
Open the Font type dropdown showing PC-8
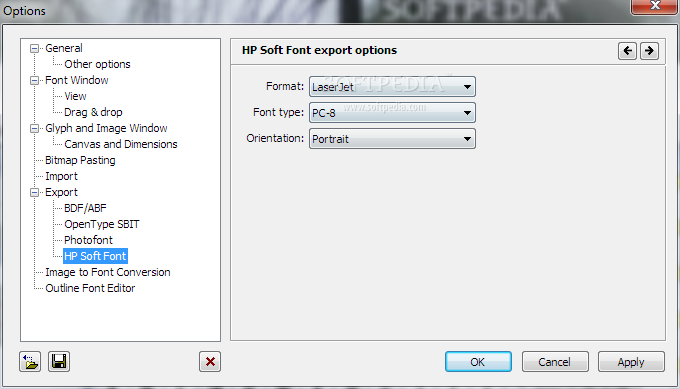[x=392, y=113]
